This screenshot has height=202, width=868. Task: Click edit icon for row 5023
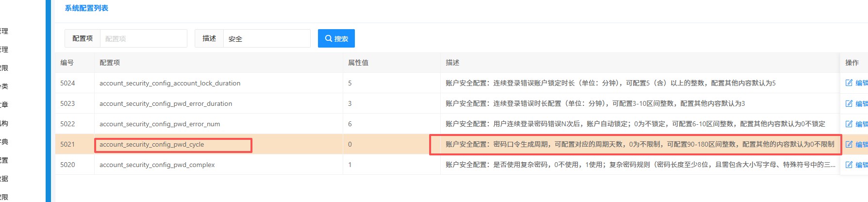point(850,103)
